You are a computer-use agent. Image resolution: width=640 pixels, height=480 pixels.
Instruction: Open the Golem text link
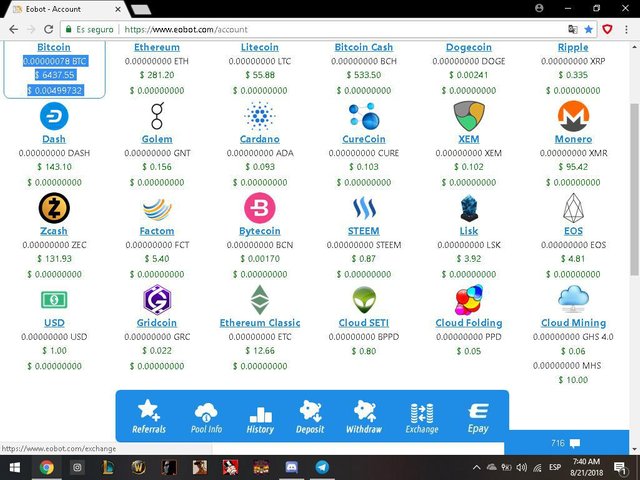coord(157,139)
